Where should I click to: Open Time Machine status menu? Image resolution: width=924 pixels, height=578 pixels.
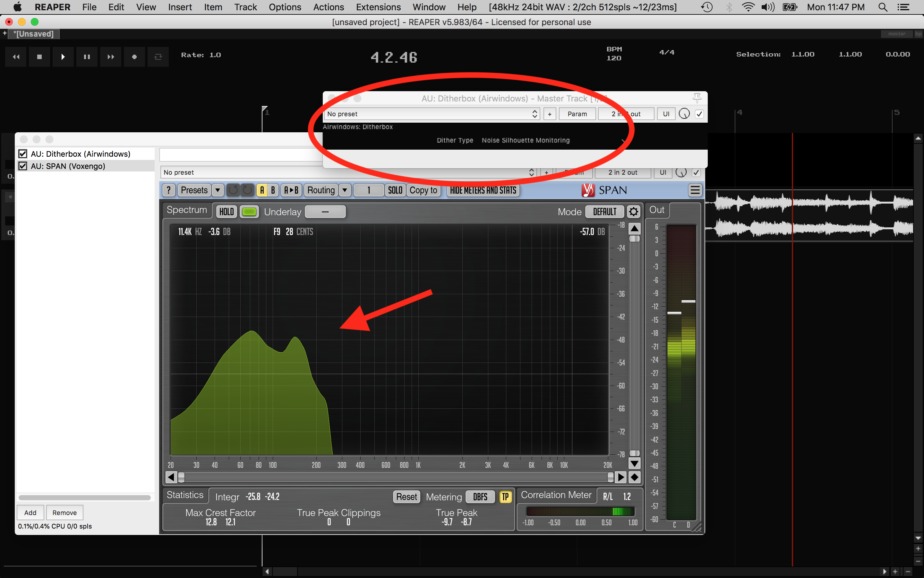tap(707, 7)
